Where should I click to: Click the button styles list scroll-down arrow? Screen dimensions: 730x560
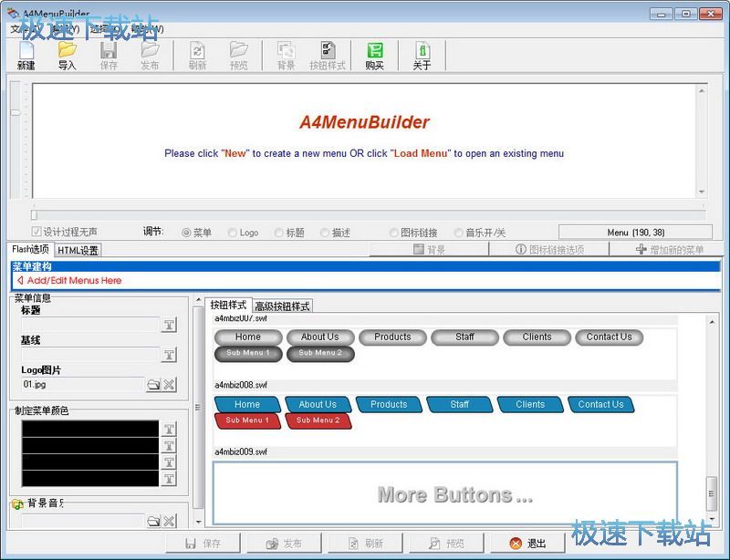click(712, 519)
